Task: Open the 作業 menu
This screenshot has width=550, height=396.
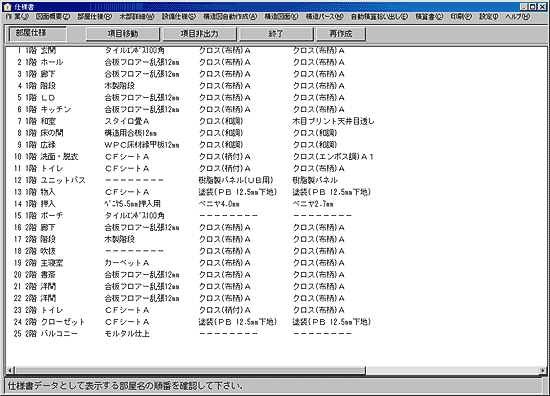Action: tap(17, 16)
